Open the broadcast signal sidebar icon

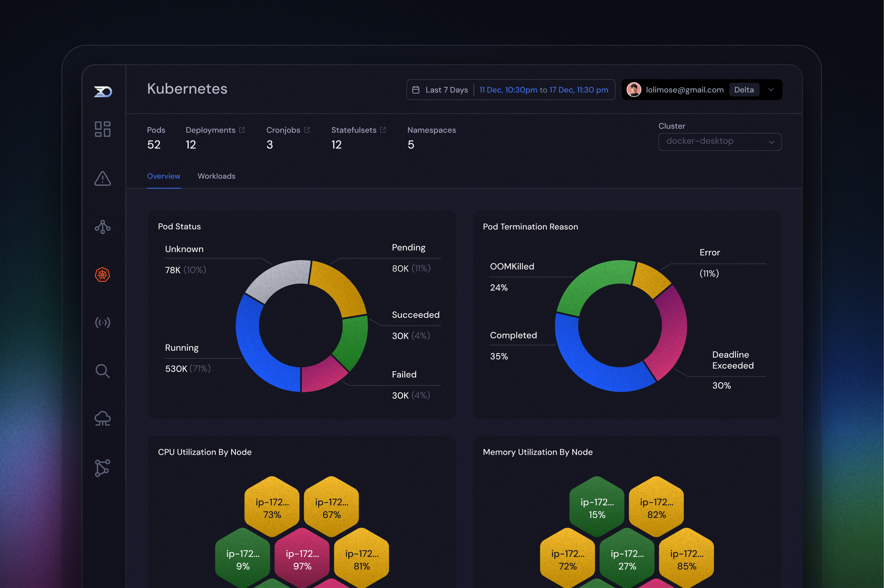(103, 322)
